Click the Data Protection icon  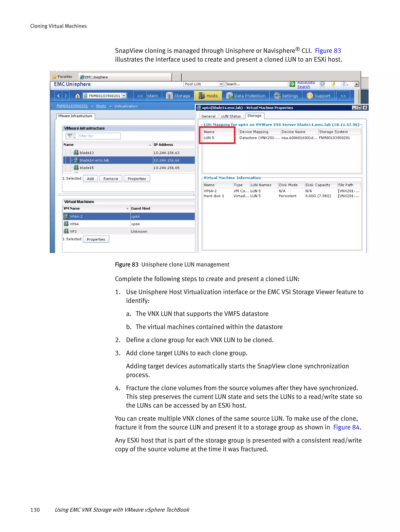(229, 96)
